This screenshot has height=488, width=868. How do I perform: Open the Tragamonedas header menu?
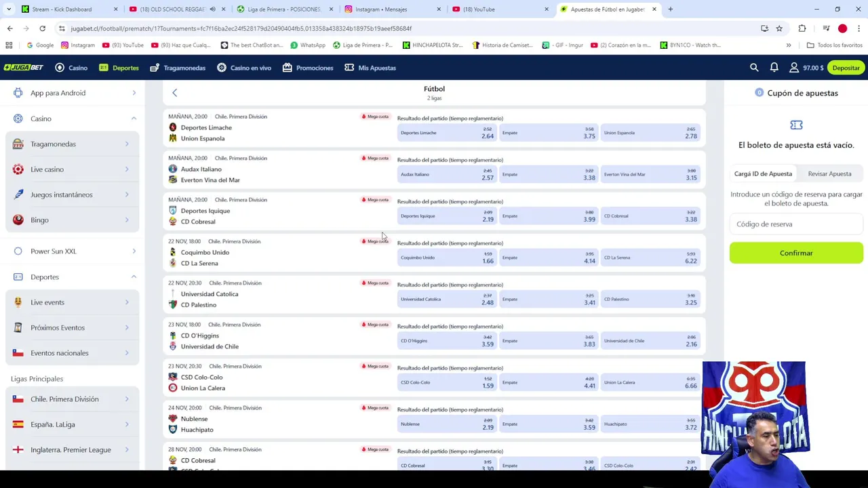click(x=178, y=68)
